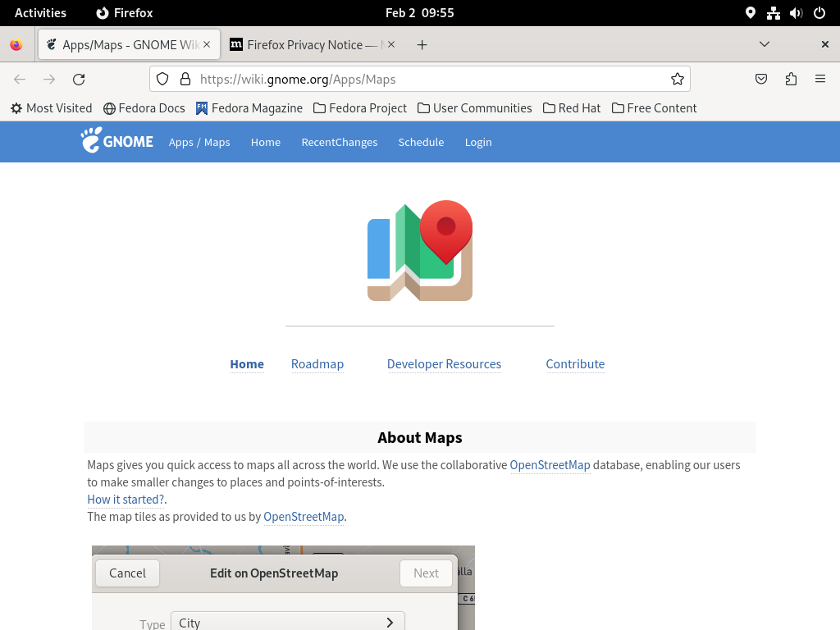Select the bold Home page link
This screenshot has width=840, height=630.
(x=247, y=364)
